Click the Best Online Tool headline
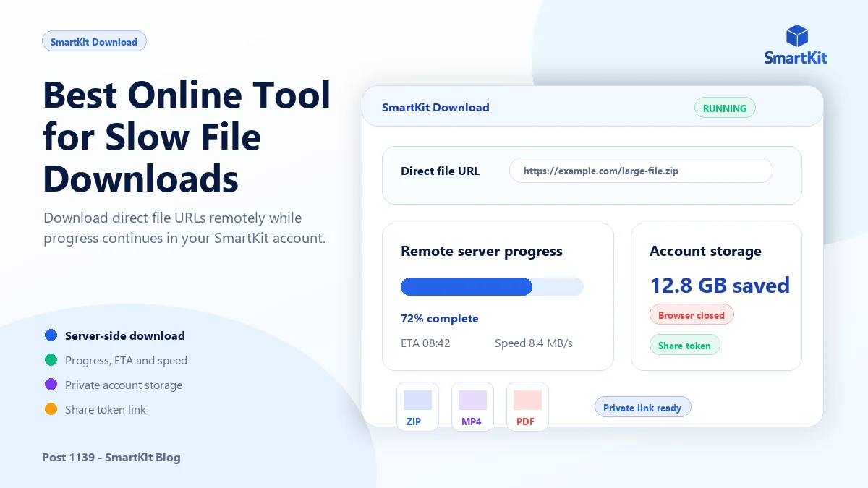Viewport: 868px width, 488px height. (187, 136)
